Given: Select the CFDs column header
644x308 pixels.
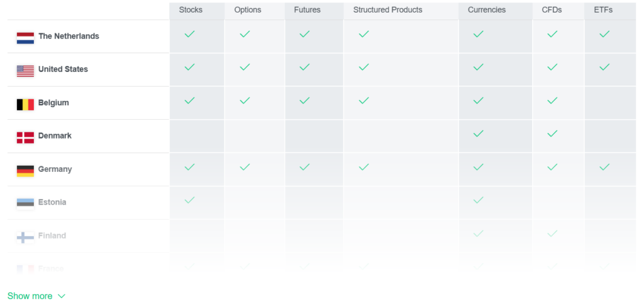Looking at the screenshot, I should pyautogui.click(x=552, y=10).
